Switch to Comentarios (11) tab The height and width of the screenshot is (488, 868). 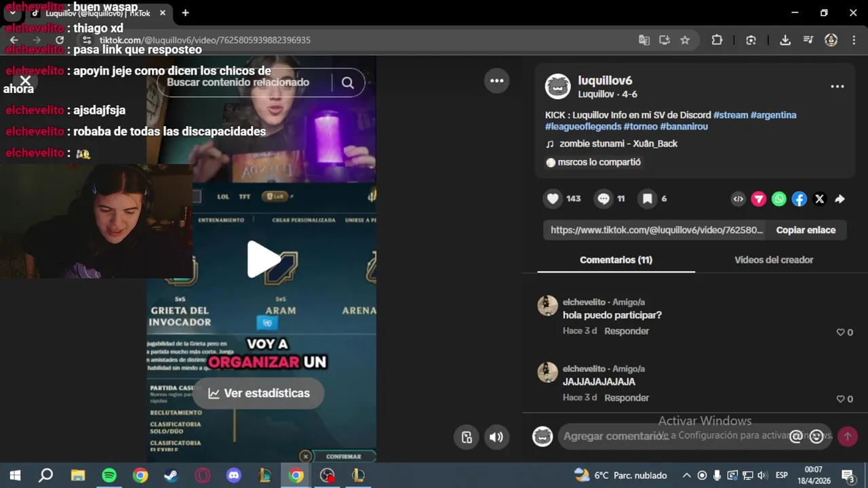[x=616, y=260]
